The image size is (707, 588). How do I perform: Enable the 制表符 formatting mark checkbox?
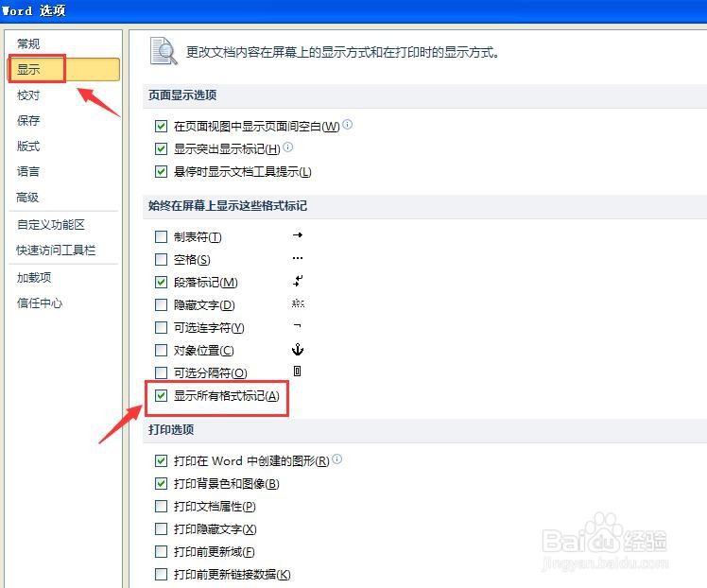tap(161, 236)
